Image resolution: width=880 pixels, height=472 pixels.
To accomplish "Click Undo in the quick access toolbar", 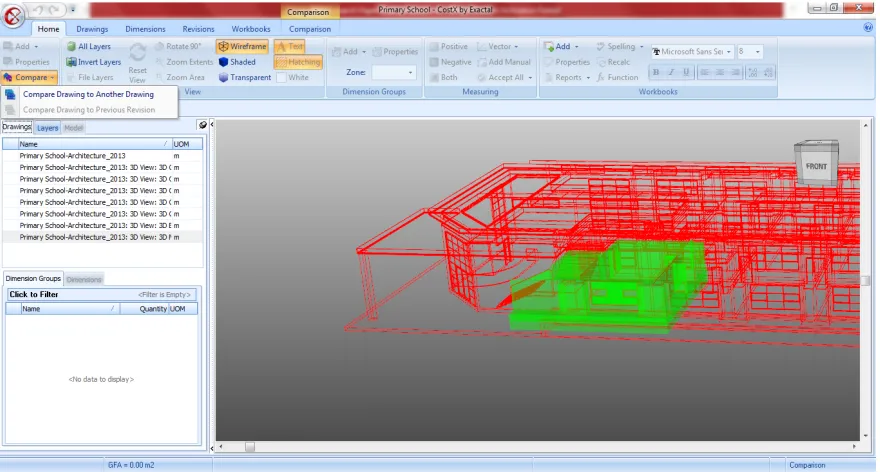I will pos(38,10).
